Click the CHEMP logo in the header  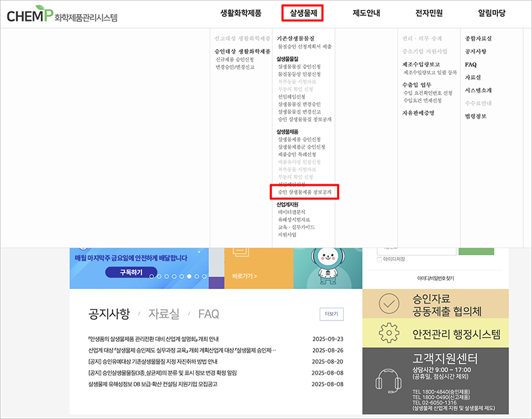coord(62,15)
